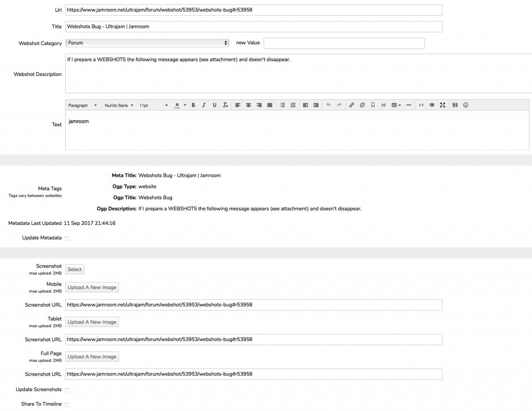The width and height of the screenshot is (532, 411).
Task: Open the Webshot Category dropdown
Action: [148, 43]
